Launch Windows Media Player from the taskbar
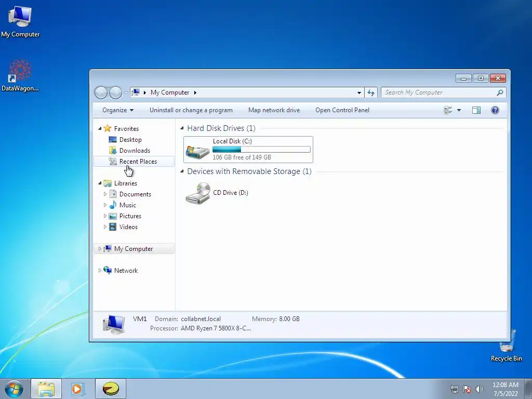Viewport: 532px width, 399px height. [78, 389]
